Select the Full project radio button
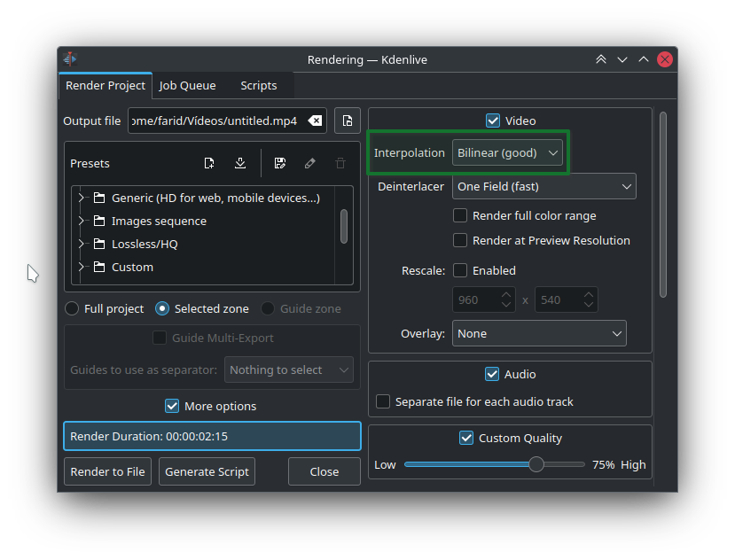 [72, 308]
